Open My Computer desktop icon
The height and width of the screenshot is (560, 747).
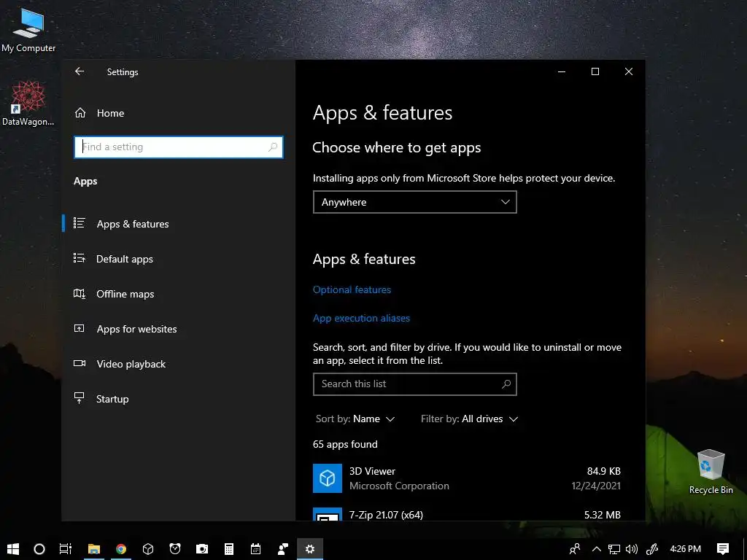click(28, 29)
